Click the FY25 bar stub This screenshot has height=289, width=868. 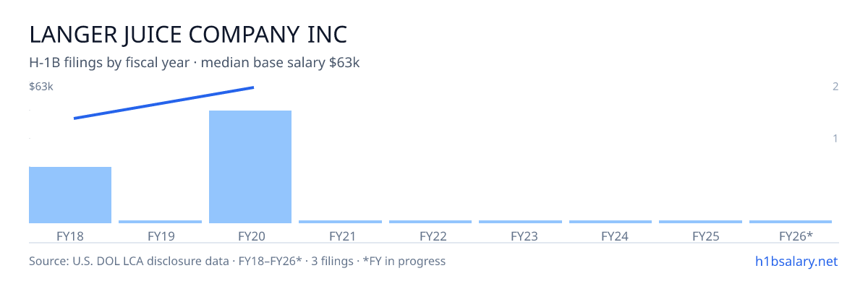click(x=700, y=222)
